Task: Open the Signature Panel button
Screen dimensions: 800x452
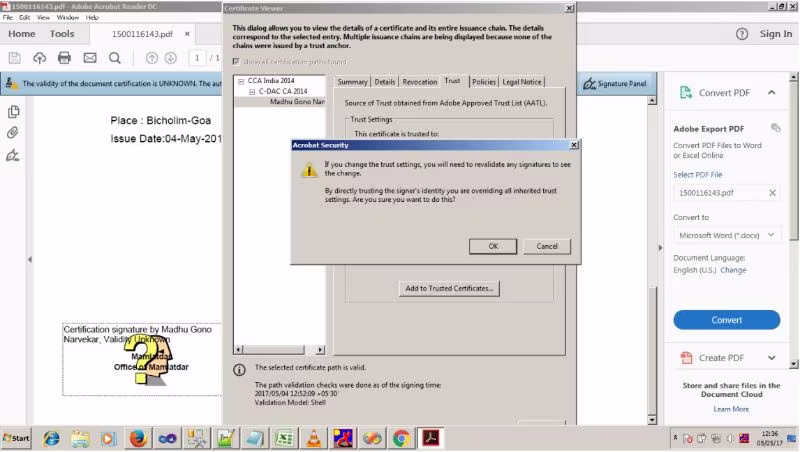Action: [615, 84]
